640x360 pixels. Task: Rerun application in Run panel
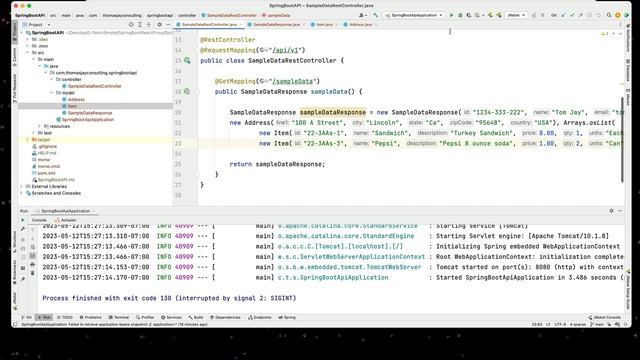23,220
